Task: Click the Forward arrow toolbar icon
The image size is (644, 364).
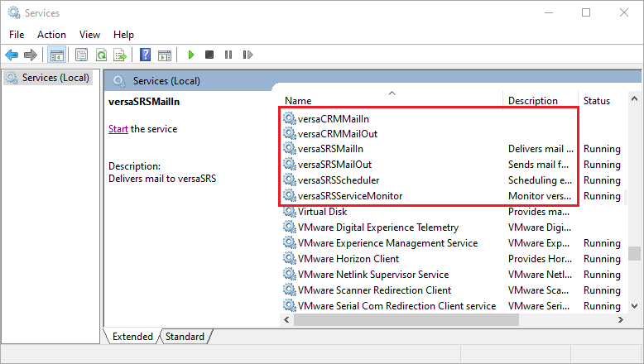Action: (31, 55)
